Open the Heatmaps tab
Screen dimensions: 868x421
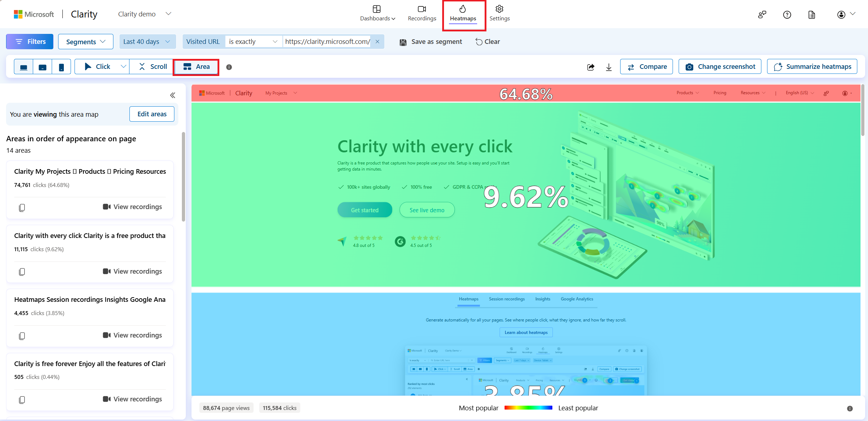463,14
